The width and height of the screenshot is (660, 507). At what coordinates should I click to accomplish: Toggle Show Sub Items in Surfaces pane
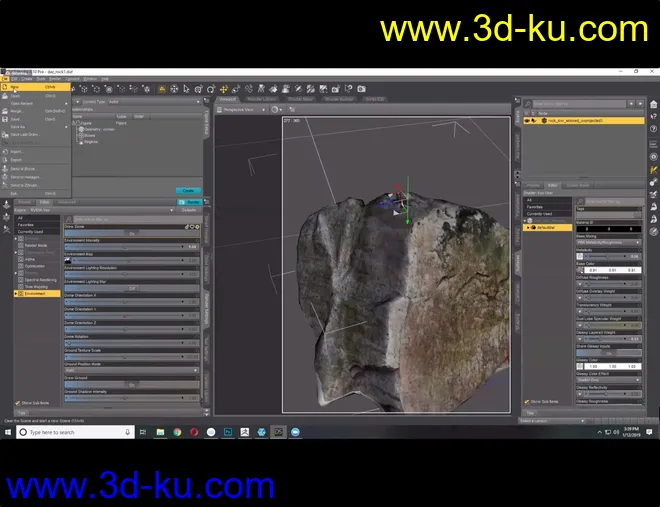[x=527, y=401]
